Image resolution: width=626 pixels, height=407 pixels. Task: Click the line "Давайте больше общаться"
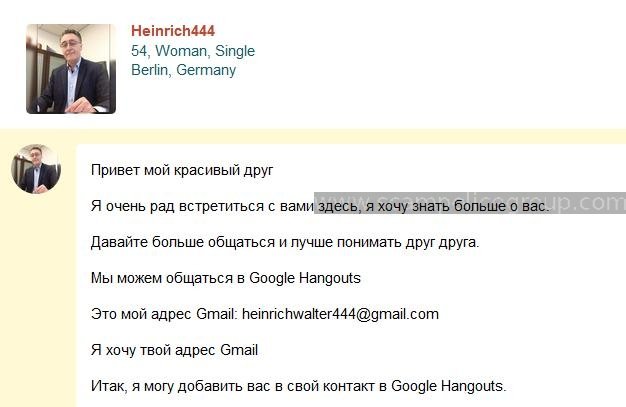pyautogui.click(x=285, y=242)
